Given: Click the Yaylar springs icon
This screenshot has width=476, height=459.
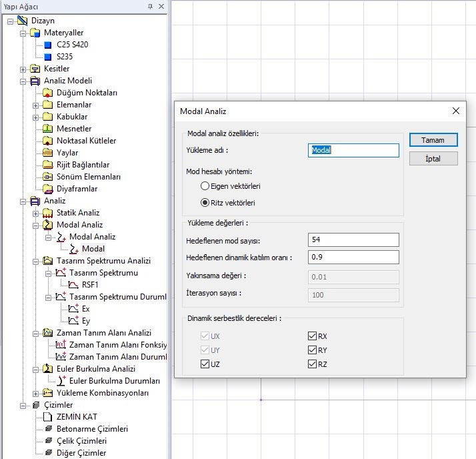Looking at the screenshot, I should click(x=47, y=153).
